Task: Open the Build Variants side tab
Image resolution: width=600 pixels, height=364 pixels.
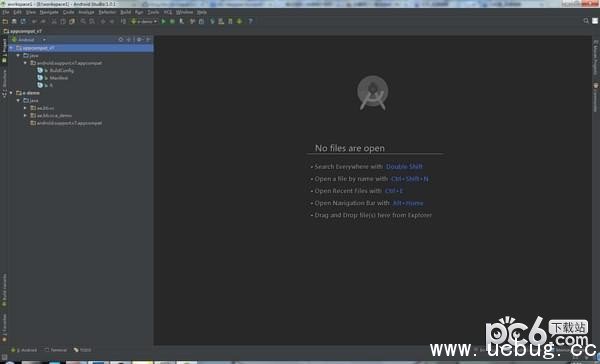Action: [4, 289]
